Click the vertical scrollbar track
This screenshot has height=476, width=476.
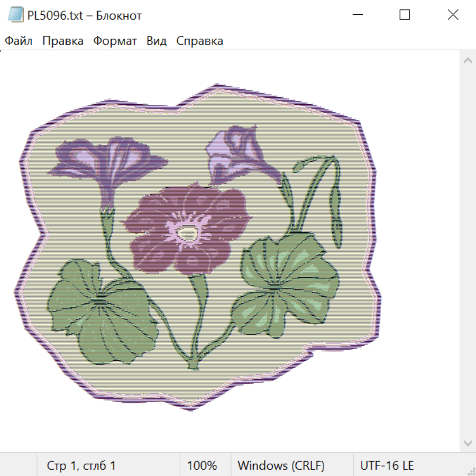coord(468,251)
